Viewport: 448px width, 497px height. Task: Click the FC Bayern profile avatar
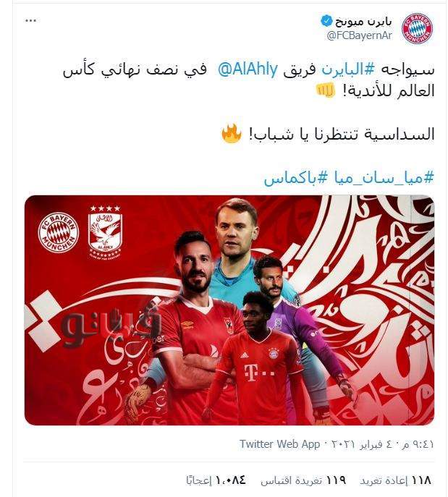[418, 28]
